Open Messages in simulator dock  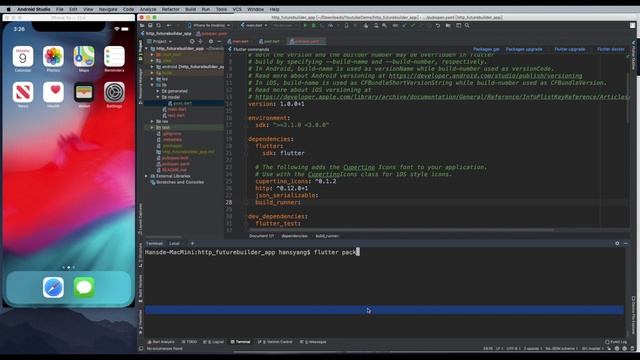tap(84, 287)
